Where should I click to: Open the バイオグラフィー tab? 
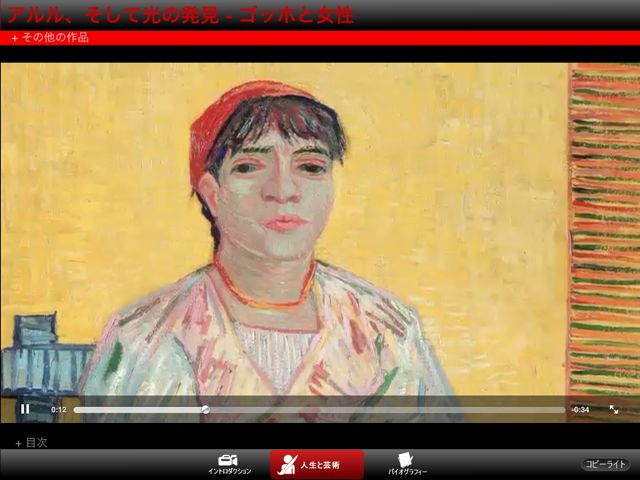[407, 464]
